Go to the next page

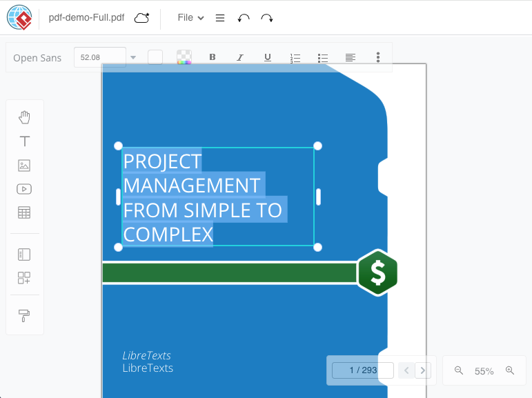click(x=424, y=370)
